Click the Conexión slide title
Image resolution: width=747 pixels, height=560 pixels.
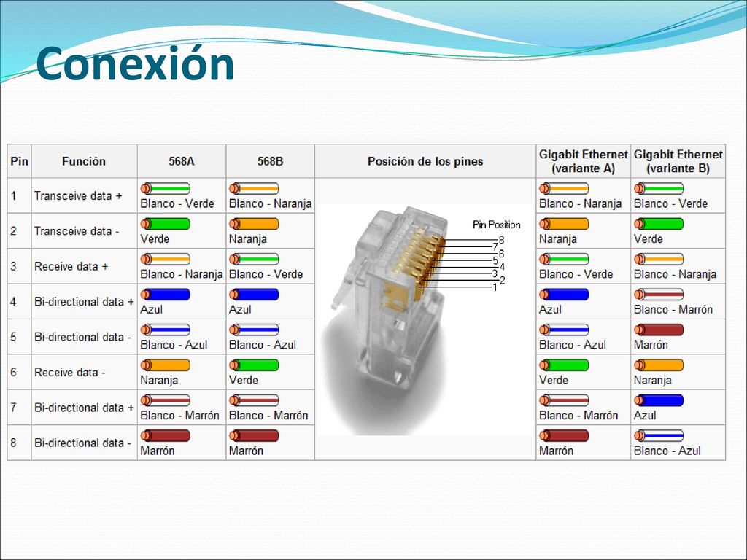pyautogui.click(x=135, y=63)
